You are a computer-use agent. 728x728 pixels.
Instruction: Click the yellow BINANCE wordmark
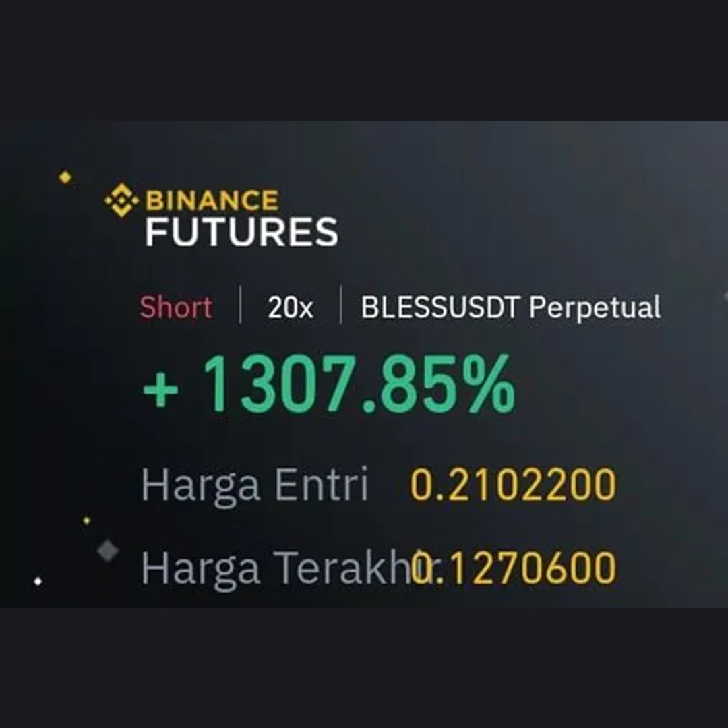click(x=212, y=200)
